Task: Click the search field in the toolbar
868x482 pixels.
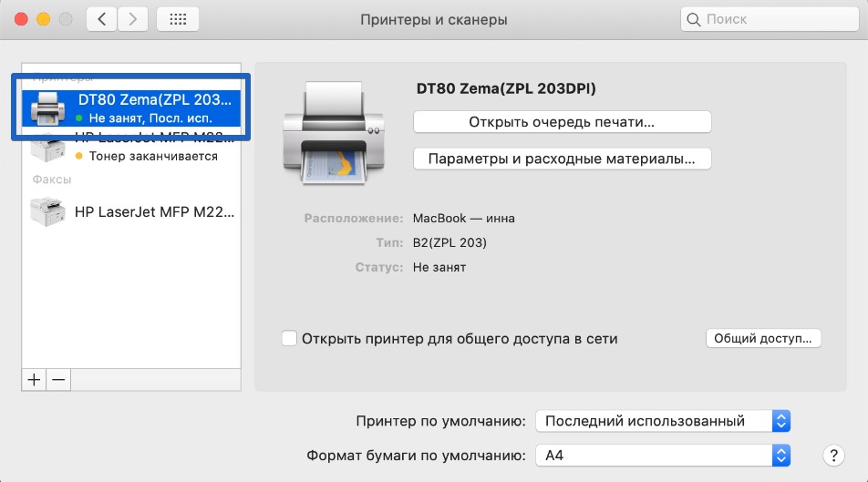Action: [775, 19]
